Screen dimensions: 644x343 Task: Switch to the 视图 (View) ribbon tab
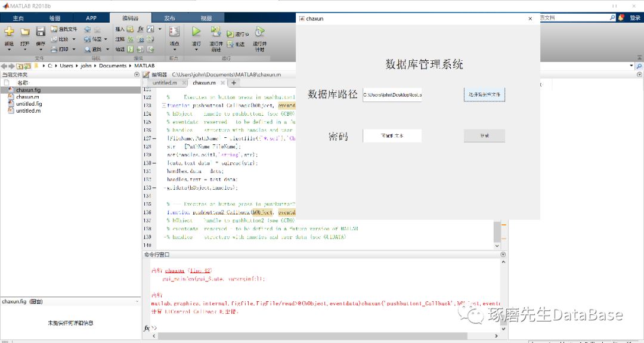click(x=206, y=18)
